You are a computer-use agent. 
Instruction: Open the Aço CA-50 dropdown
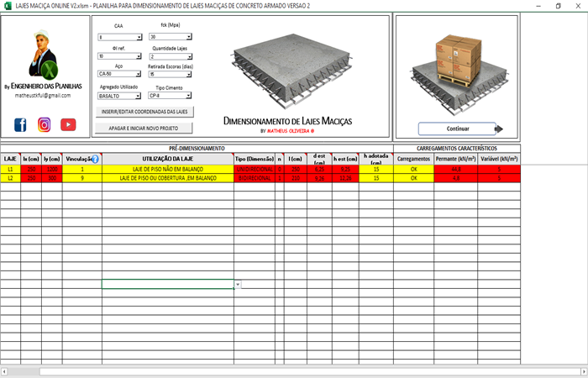[x=139, y=75]
